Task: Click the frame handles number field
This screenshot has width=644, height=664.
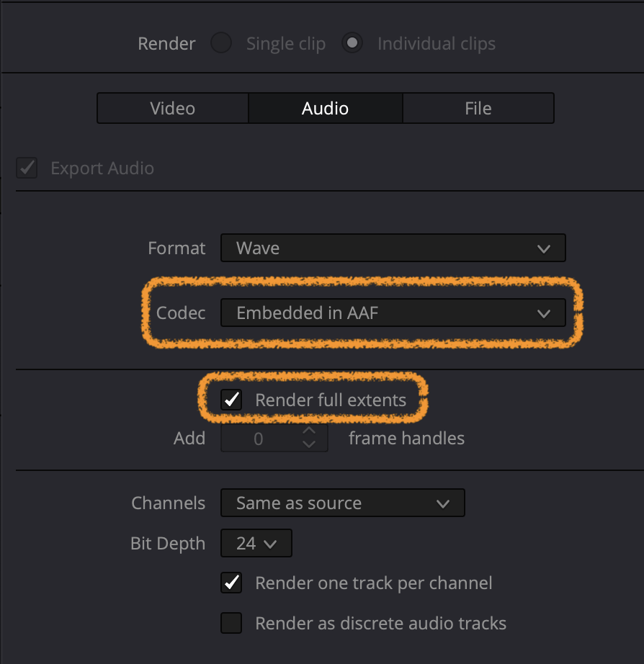Action: pos(274,439)
